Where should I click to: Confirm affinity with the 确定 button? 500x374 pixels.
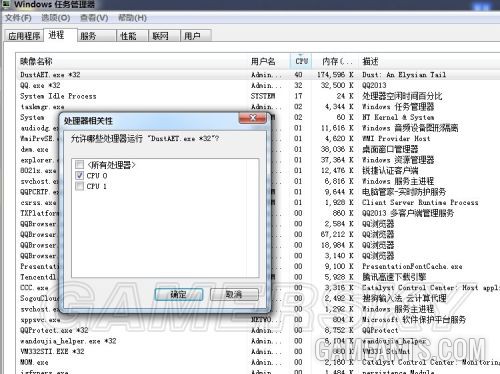[x=179, y=294]
